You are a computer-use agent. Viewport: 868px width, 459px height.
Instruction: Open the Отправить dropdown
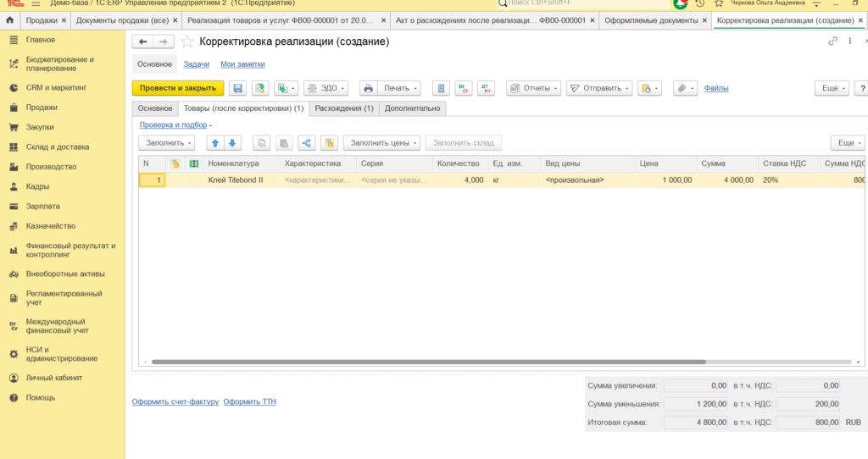click(599, 88)
